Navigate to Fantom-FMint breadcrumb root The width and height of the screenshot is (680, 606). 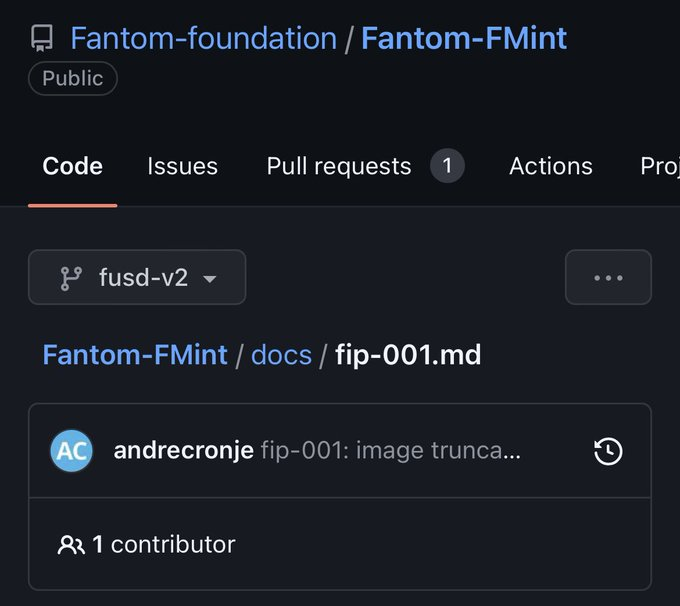pos(135,355)
